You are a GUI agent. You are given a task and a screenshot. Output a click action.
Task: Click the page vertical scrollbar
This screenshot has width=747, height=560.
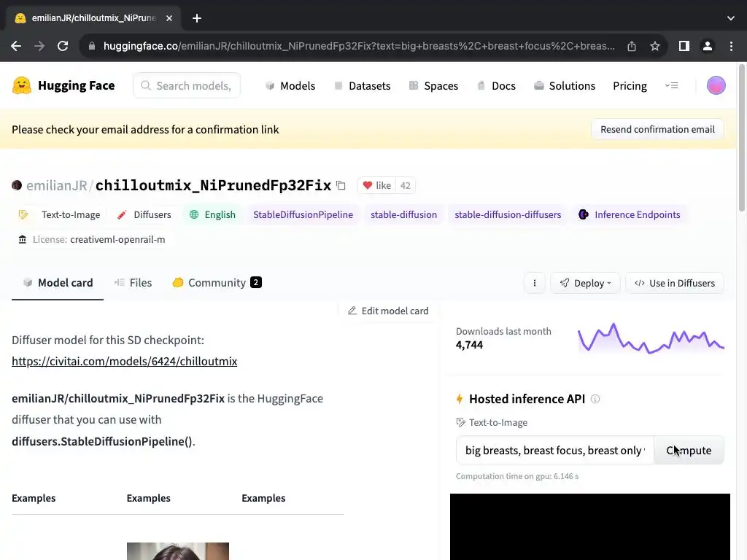pos(742,138)
